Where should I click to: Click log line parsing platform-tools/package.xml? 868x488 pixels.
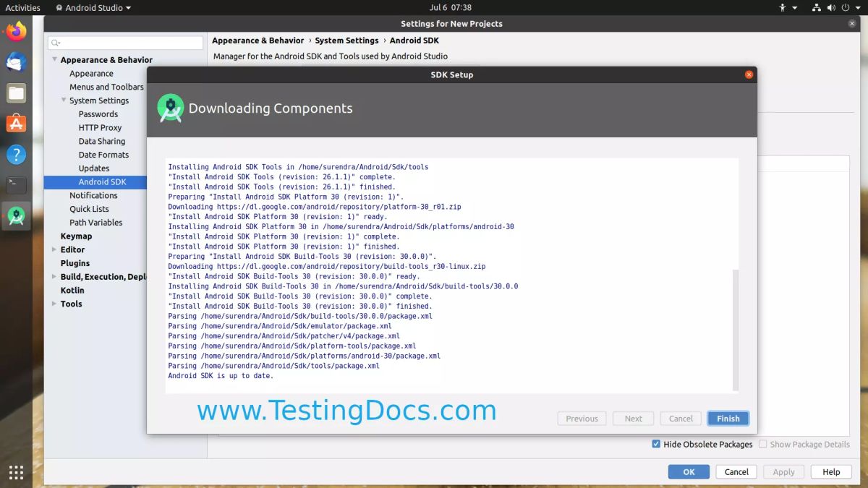(292, 346)
